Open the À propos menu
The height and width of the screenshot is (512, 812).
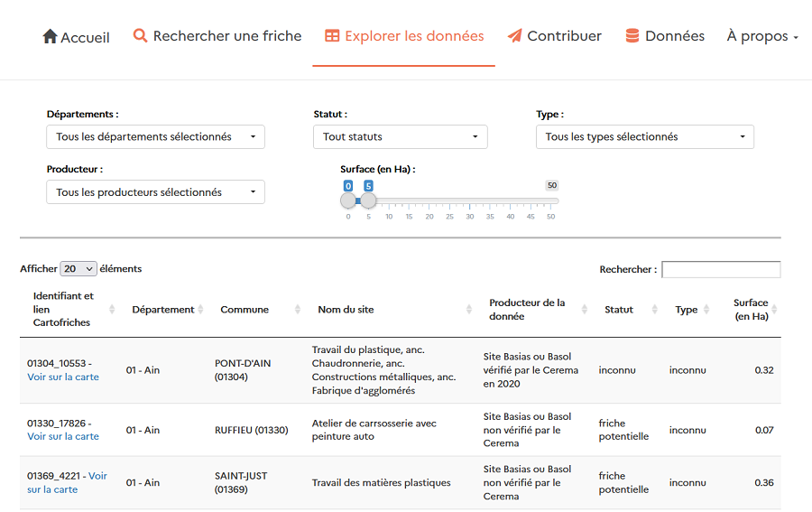click(762, 36)
